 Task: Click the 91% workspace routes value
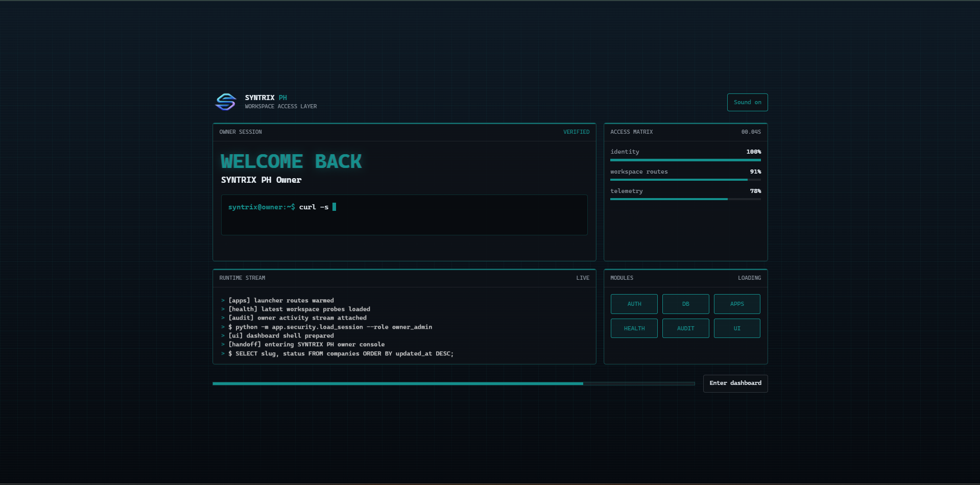(755, 172)
